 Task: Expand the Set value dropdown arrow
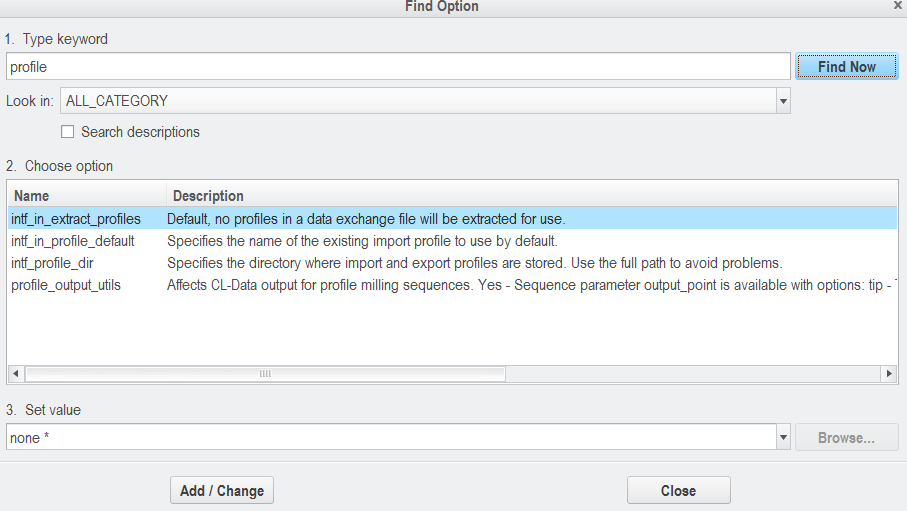pyautogui.click(x=783, y=438)
